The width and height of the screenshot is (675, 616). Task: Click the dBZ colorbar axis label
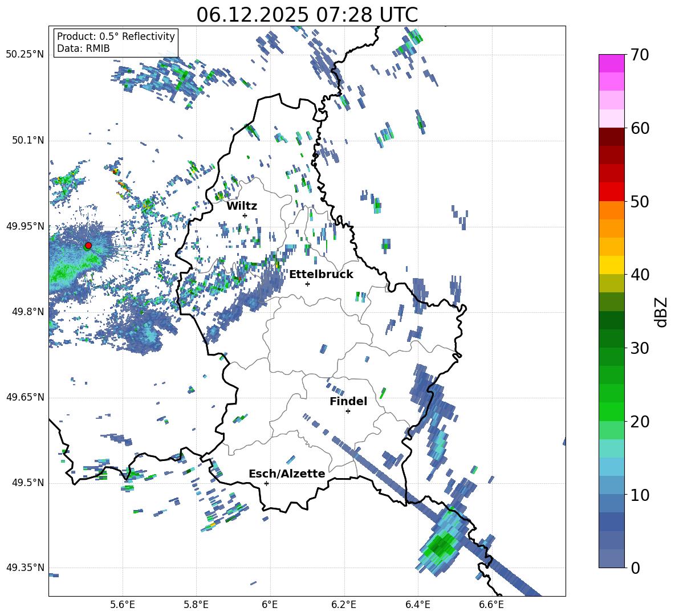point(662,312)
